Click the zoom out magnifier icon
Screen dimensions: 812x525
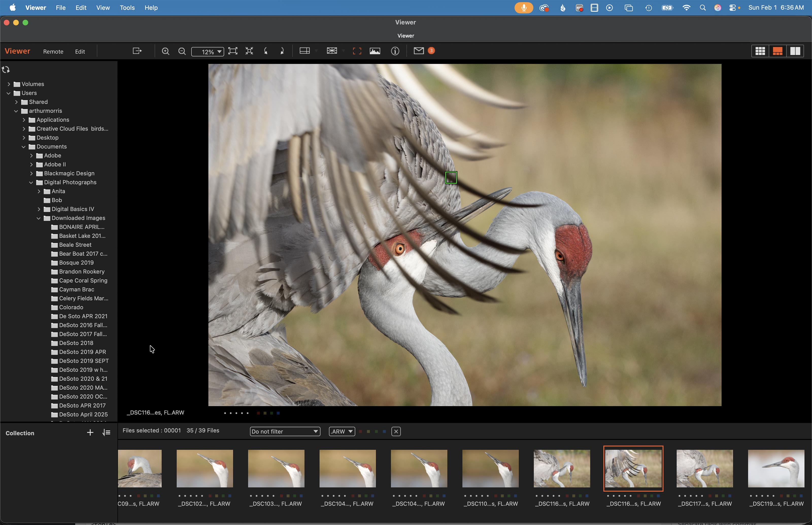click(x=182, y=51)
